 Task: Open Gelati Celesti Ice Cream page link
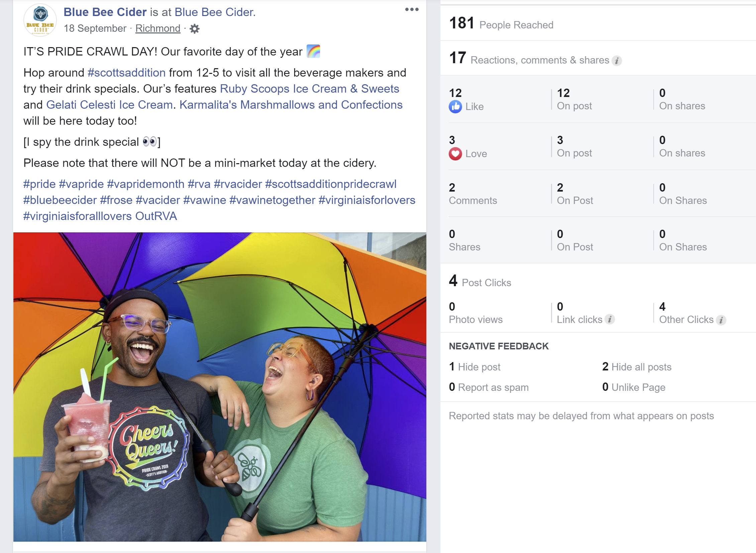109,105
